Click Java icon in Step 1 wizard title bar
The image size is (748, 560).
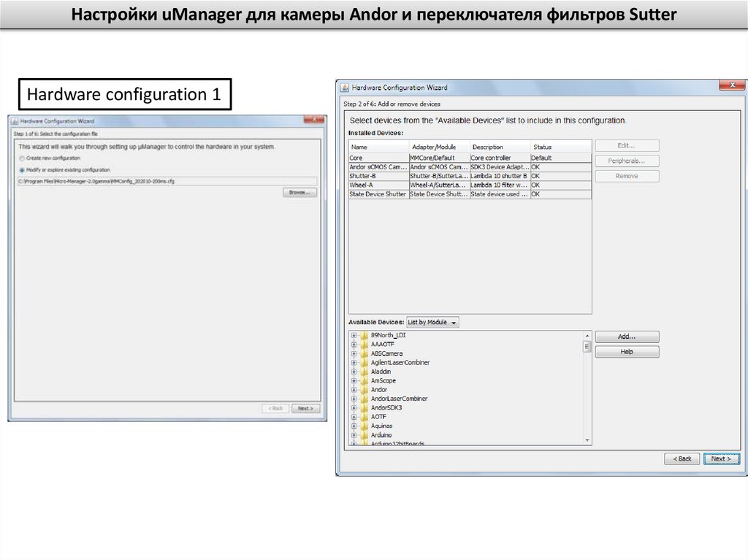point(15,121)
